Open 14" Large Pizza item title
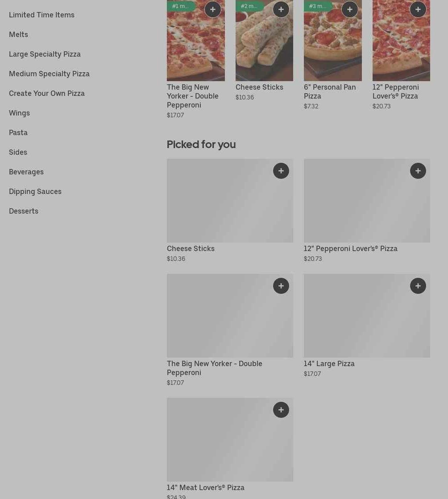Viewport: 448px width, 499px height. click(x=329, y=363)
